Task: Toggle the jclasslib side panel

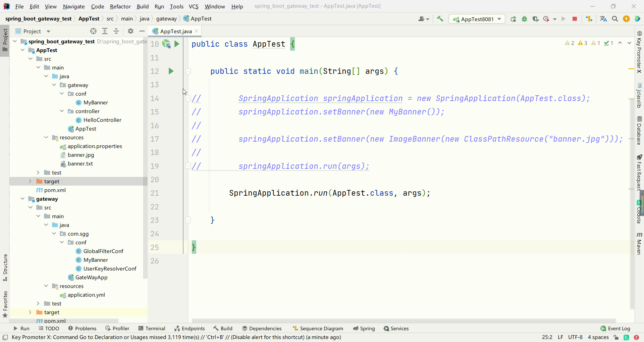Action: click(x=639, y=95)
